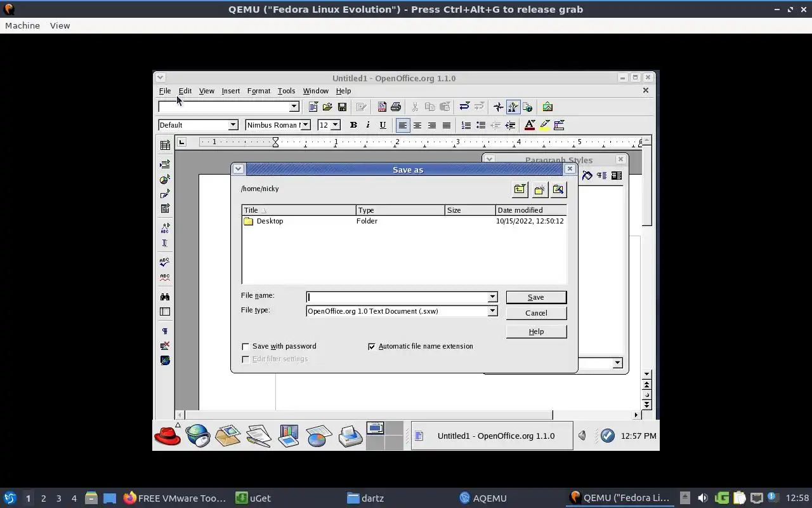The height and width of the screenshot is (508, 812).
Task: Open the File name dropdown arrow
Action: [x=492, y=297]
